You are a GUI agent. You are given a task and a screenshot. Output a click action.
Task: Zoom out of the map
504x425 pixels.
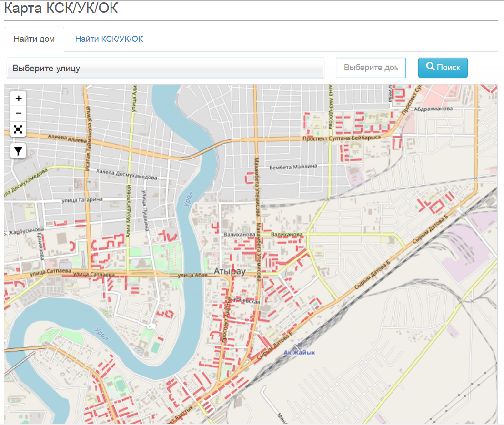[x=19, y=113]
